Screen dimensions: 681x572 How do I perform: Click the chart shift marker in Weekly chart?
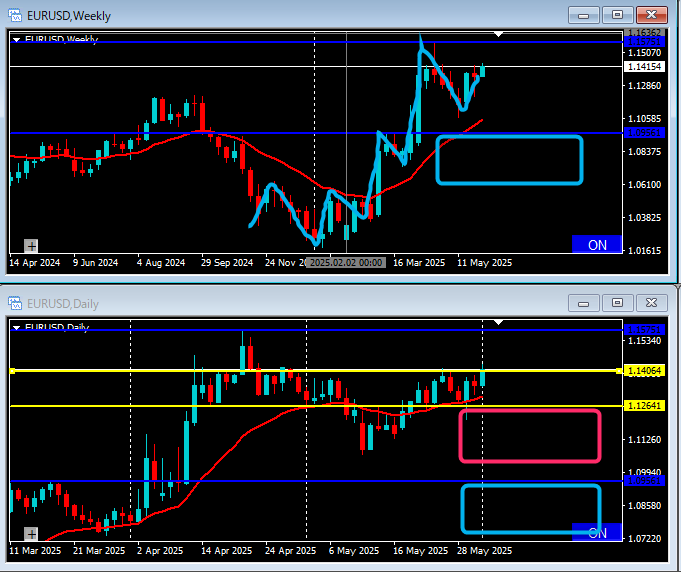tap(499, 34)
